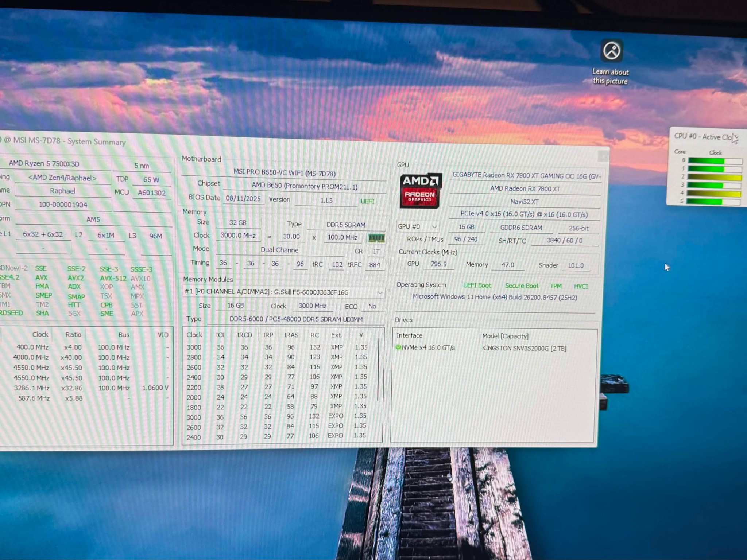This screenshot has width=747, height=560.
Task: Click ECC value 'No'
Action: [372, 306]
